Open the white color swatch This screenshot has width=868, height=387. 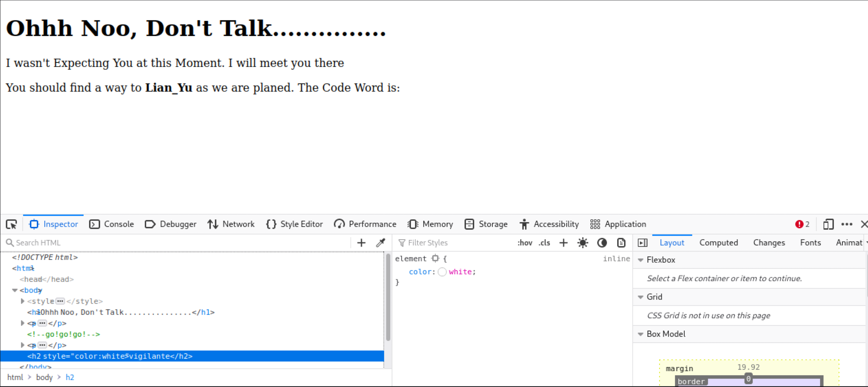442,272
